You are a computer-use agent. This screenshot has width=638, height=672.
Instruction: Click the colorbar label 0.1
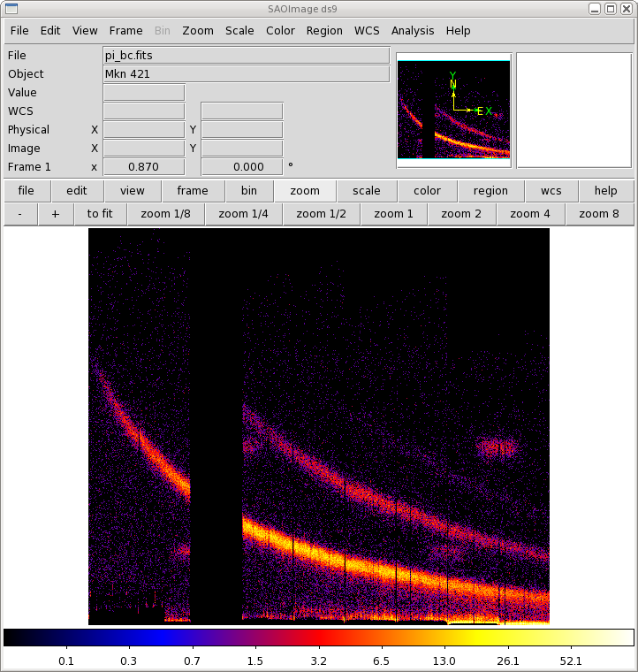[66, 661]
